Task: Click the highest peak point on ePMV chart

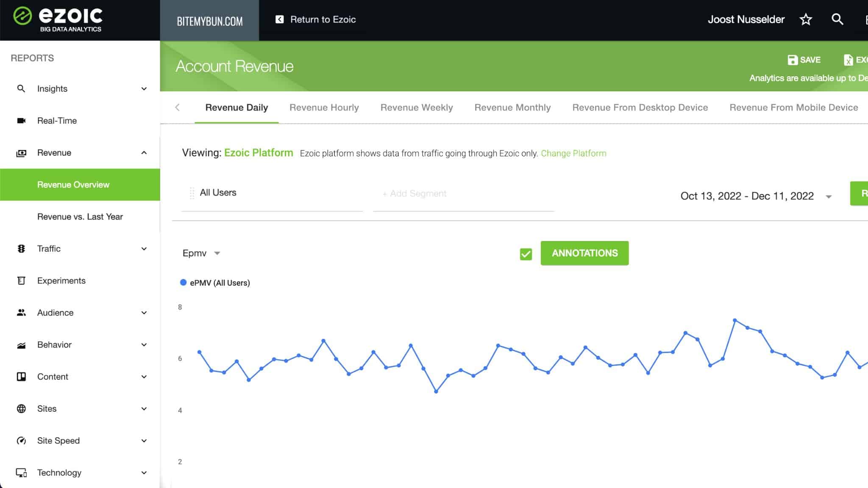Action: [735, 320]
